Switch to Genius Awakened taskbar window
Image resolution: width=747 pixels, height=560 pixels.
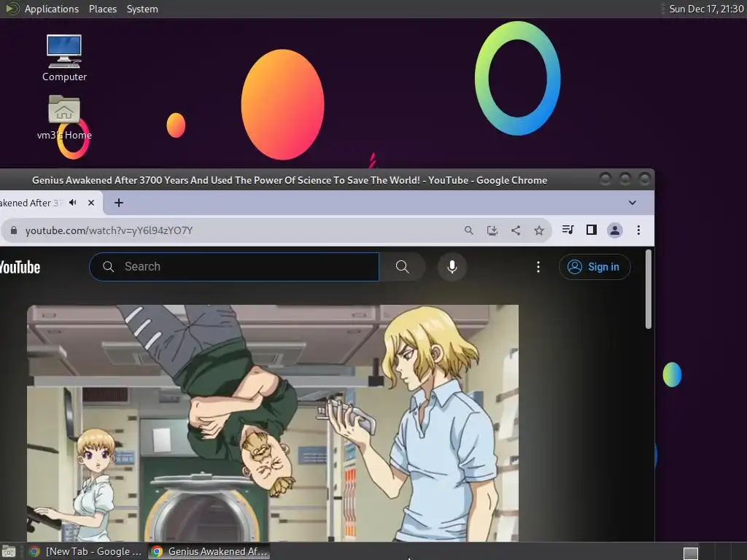point(209,551)
